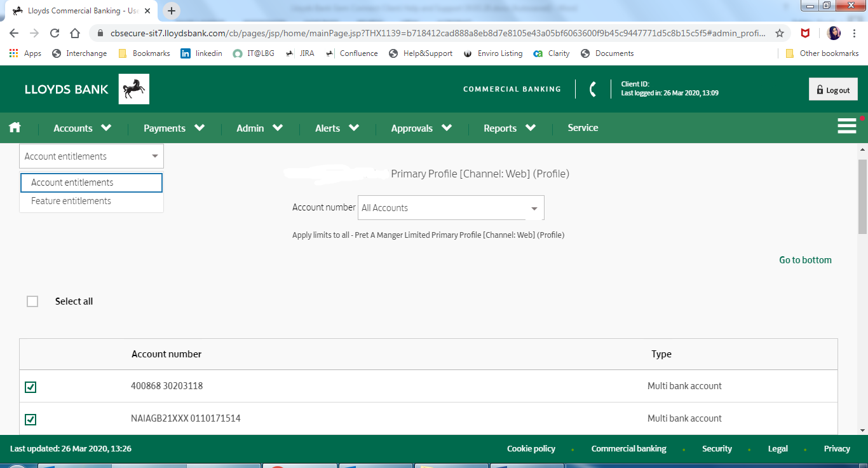The image size is (868, 468).
Task: Expand the Alerts menu
Action: click(x=337, y=128)
